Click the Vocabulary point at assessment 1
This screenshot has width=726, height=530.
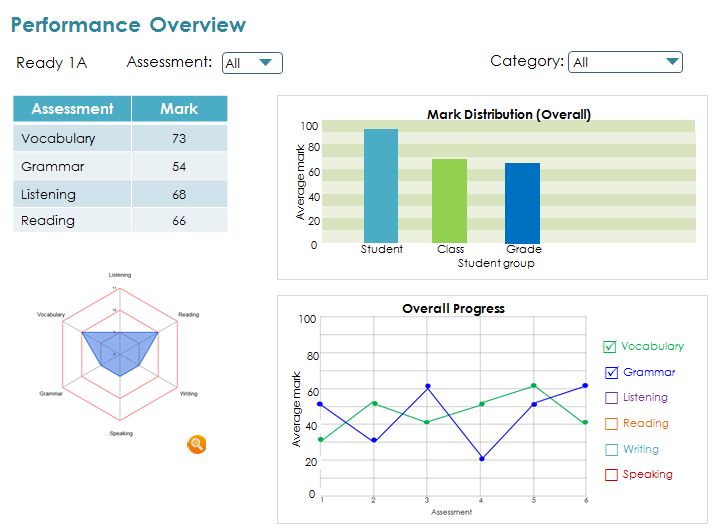coord(320,439)
